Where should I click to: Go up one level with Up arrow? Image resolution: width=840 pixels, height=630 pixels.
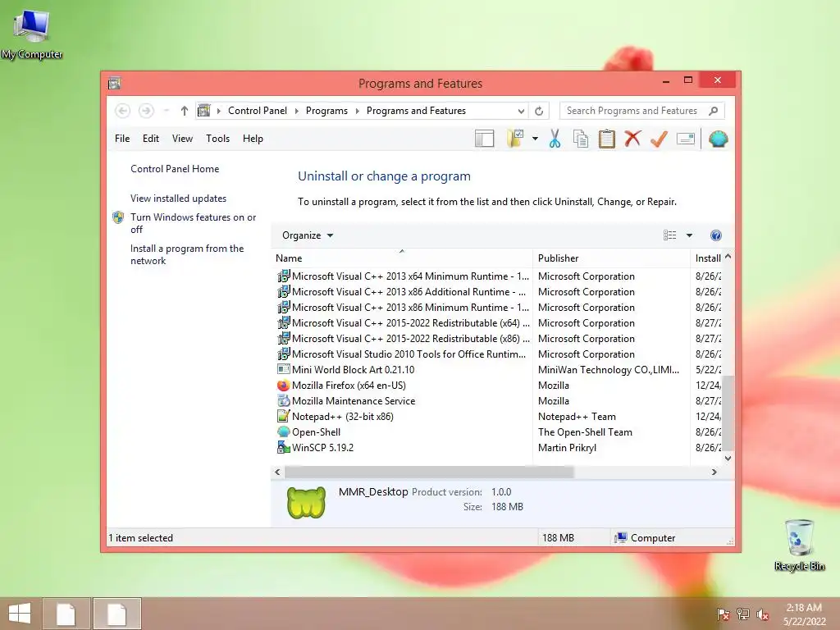pos(185,111)
